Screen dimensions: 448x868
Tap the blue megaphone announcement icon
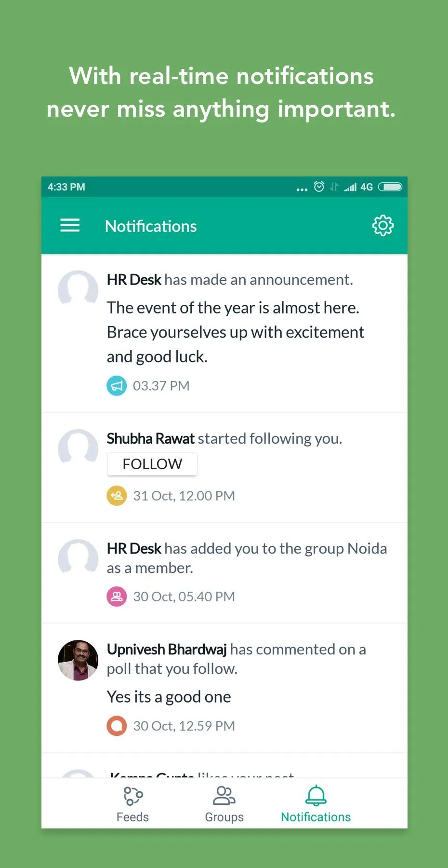tap(116, 385)
